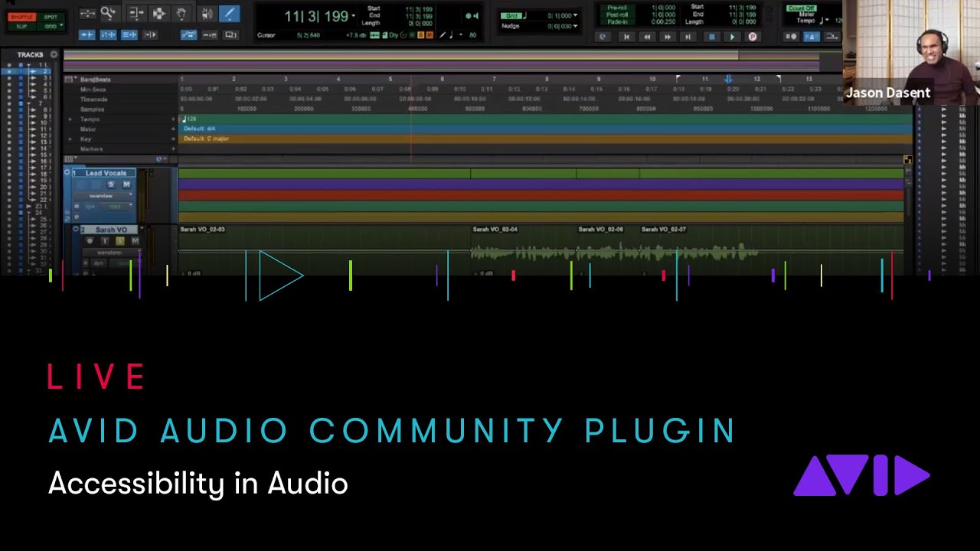The image size is (980, 551).
Task: Click the Sarah VO track name
Action: click(110, 230)
